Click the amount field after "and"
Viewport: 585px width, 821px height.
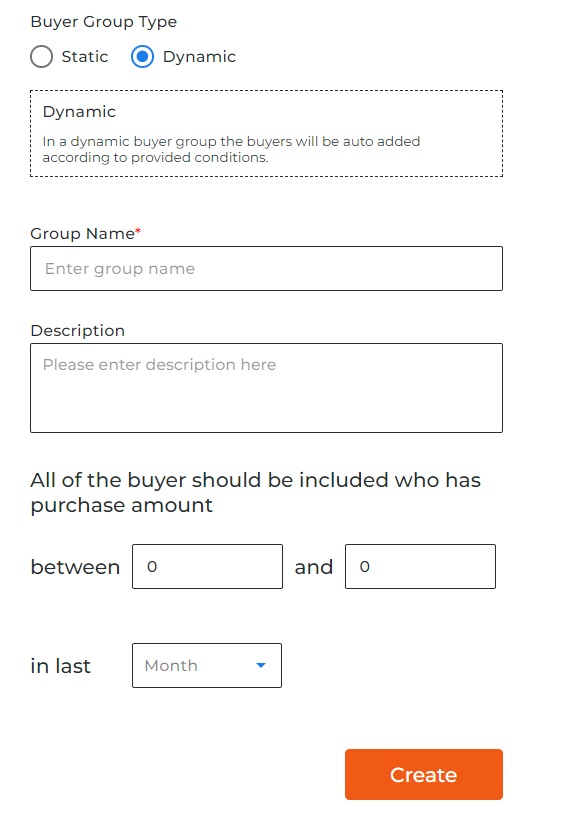(421, 567)
